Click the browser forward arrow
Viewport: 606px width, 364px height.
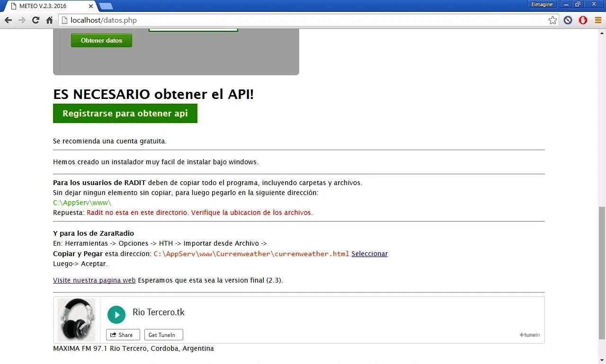22,20
